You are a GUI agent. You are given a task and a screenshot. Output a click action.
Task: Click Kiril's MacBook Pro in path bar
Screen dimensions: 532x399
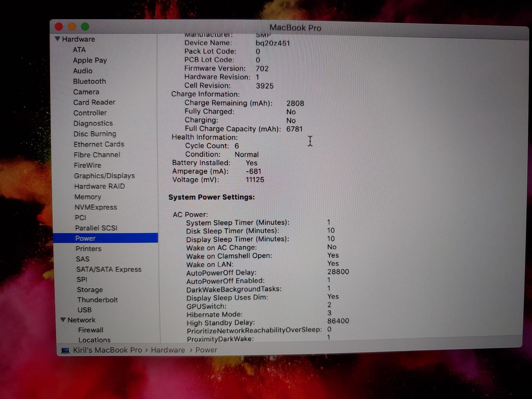(108, 350)
